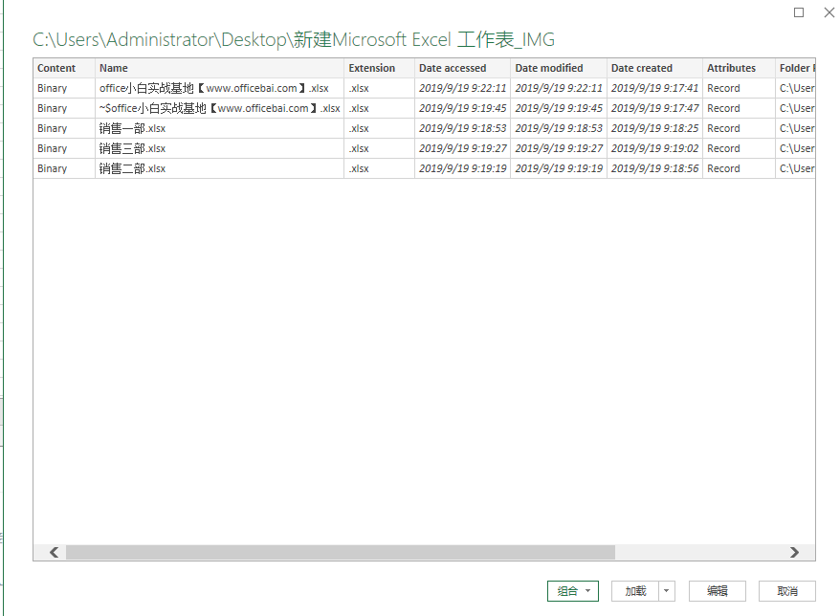Viewport: 840px width, 616px height.
Task: Expand the 加载 dropdown arrow
Action: coord(667,591)
